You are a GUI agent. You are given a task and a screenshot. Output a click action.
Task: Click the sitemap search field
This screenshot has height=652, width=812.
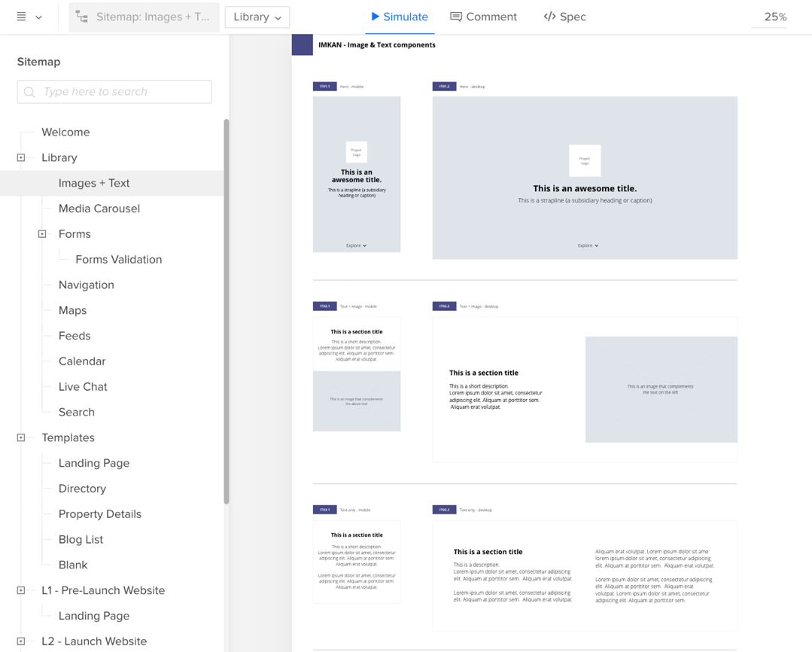pyautogui.click(x=114, y=91)
